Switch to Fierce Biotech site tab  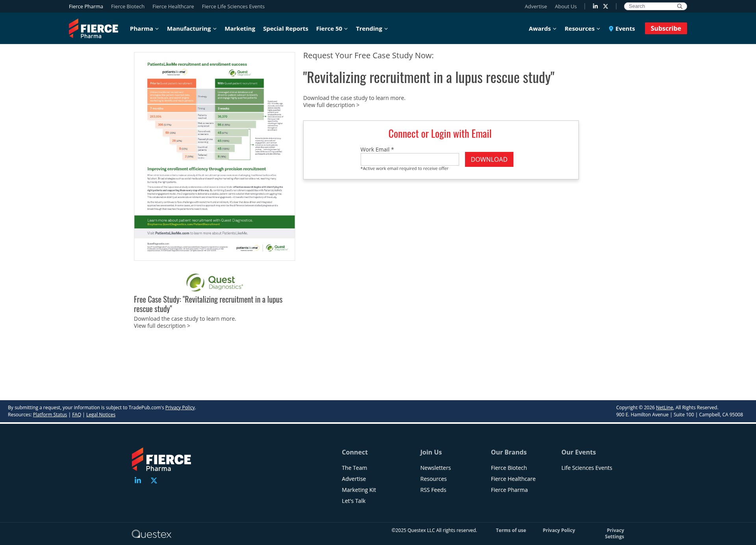point(128,6)
